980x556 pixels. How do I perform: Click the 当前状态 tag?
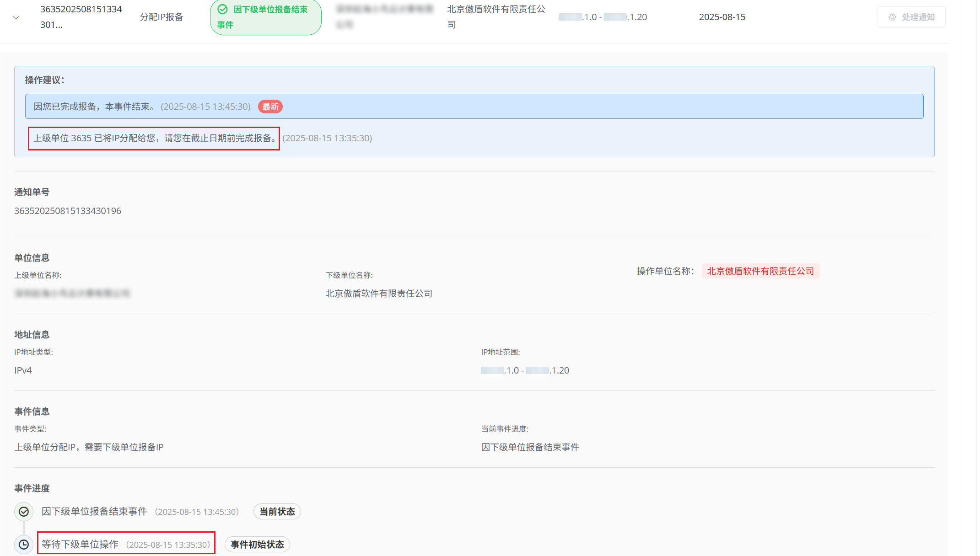pyautogui.click(x=277, y=512)
